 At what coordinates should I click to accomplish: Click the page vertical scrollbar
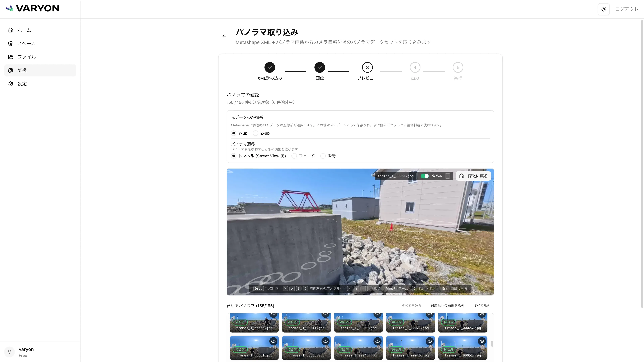pyautogui.click(x=642, y=164)
